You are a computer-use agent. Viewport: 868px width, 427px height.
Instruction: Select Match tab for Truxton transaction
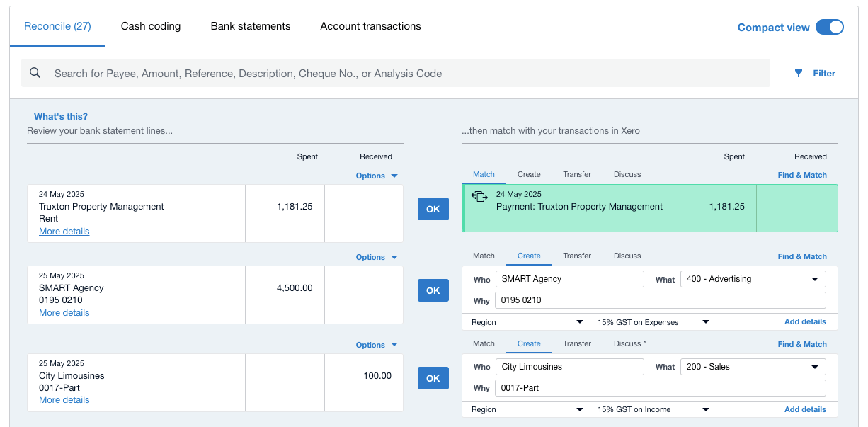(484, 174)
